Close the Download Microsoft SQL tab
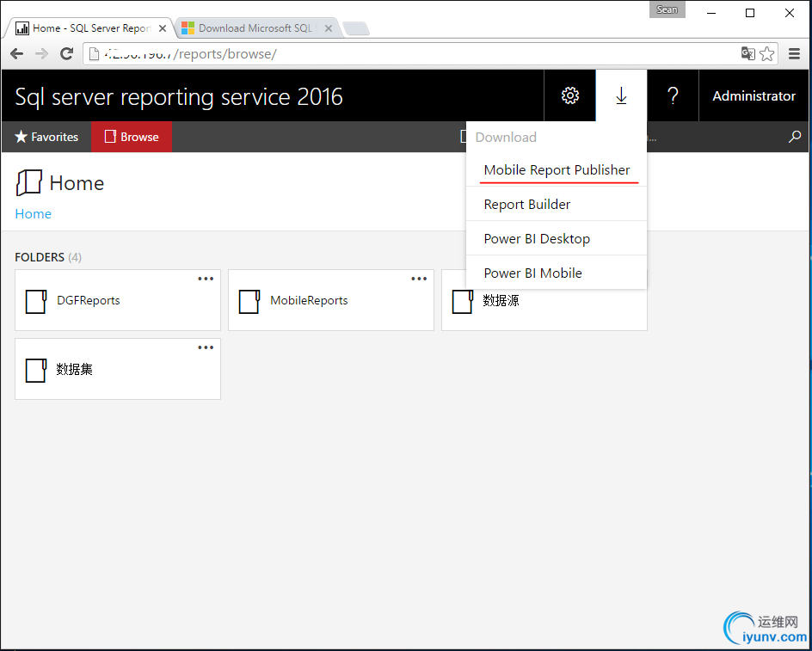 point(329,28)
